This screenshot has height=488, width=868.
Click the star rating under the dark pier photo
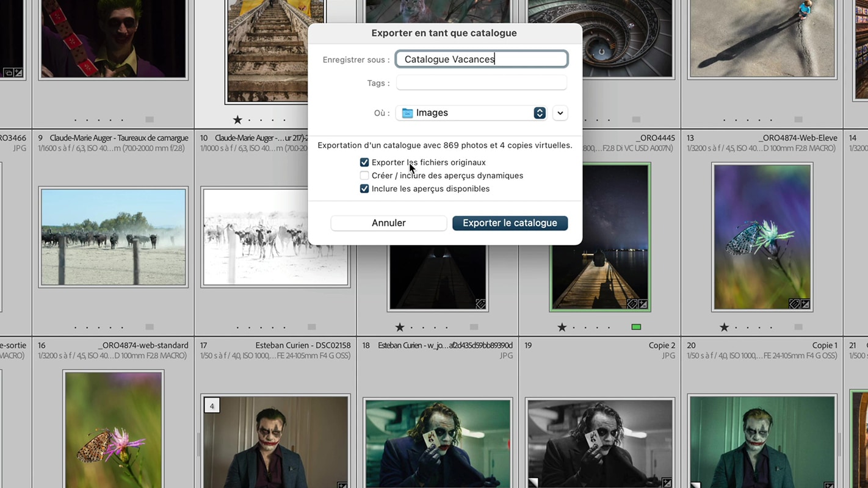400,327
